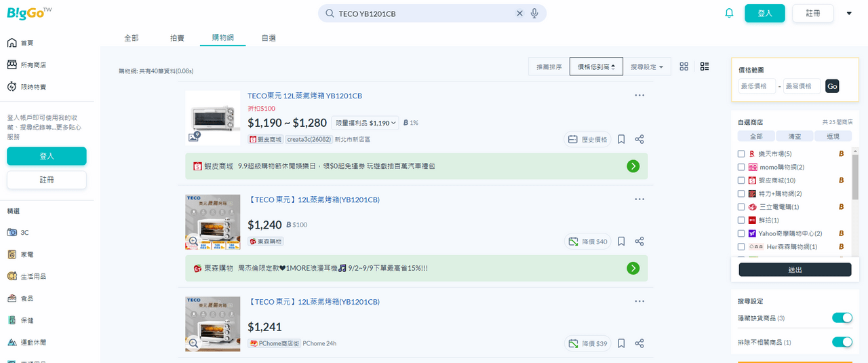868x363 pixels.
Task: Open the 東森購物 promo banner arrow
Action: [x=633, y=268]
